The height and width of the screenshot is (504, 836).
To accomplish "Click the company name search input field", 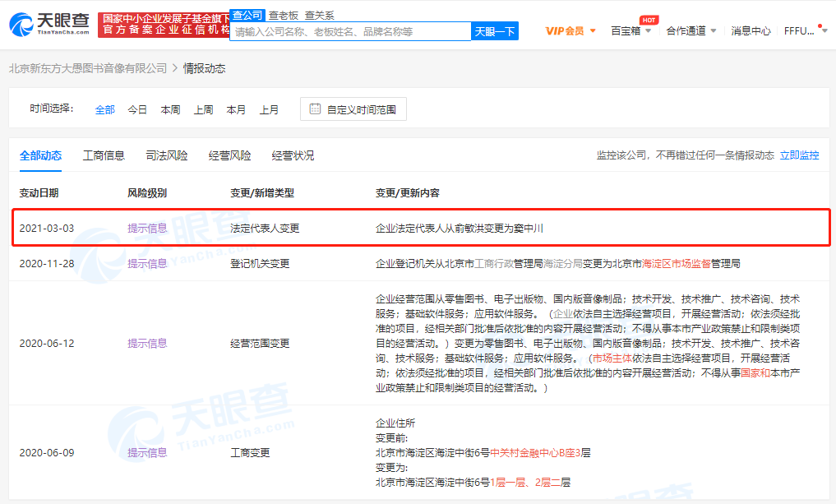I will pos(350,31).
